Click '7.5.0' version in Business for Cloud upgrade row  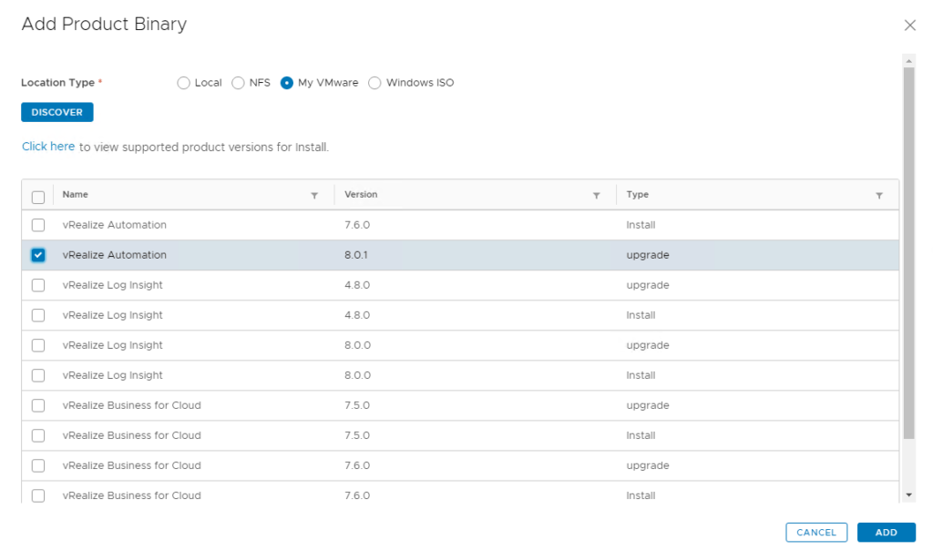tap(357, 405)
